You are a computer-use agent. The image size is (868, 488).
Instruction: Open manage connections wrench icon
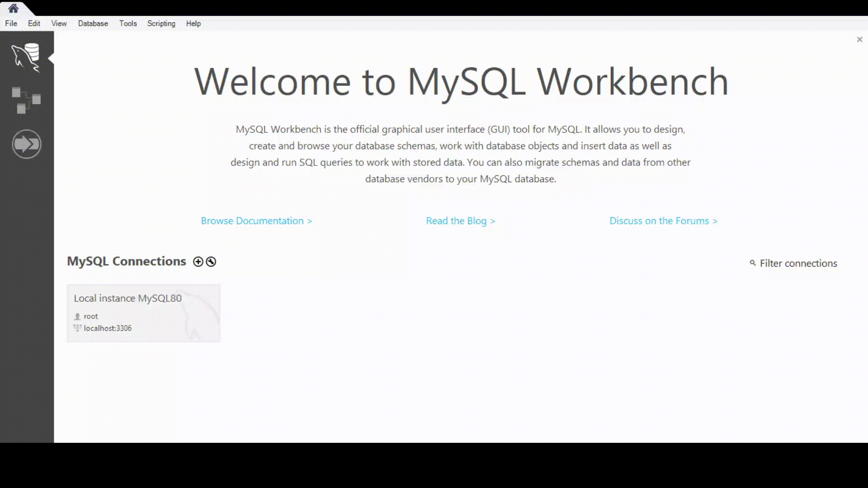coord(211,262)
